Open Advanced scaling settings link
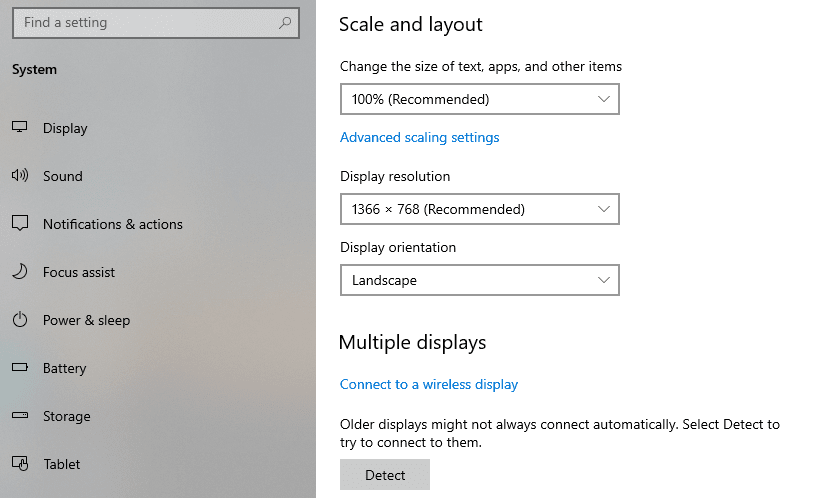The width and height of the screenshot is (835, 498). pyautogui.click(x=419, y=137)
